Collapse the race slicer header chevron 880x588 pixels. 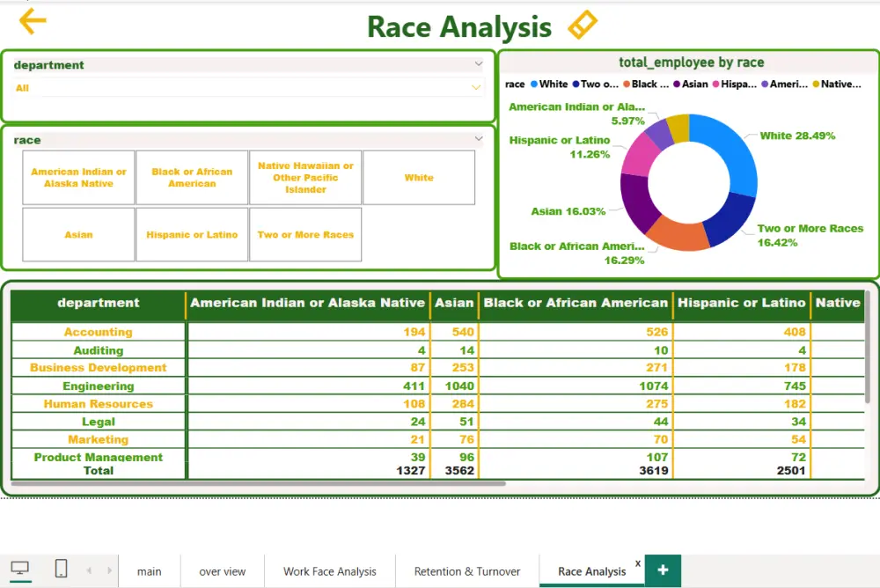(x=479, y=139)
